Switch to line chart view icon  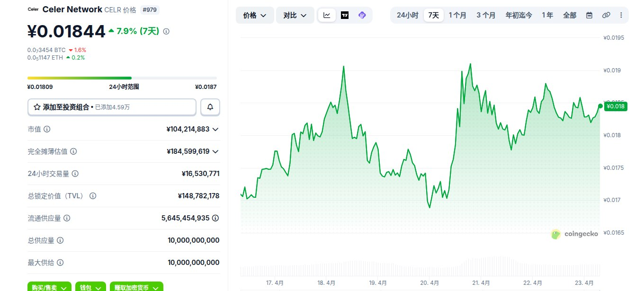coord(327,15)
